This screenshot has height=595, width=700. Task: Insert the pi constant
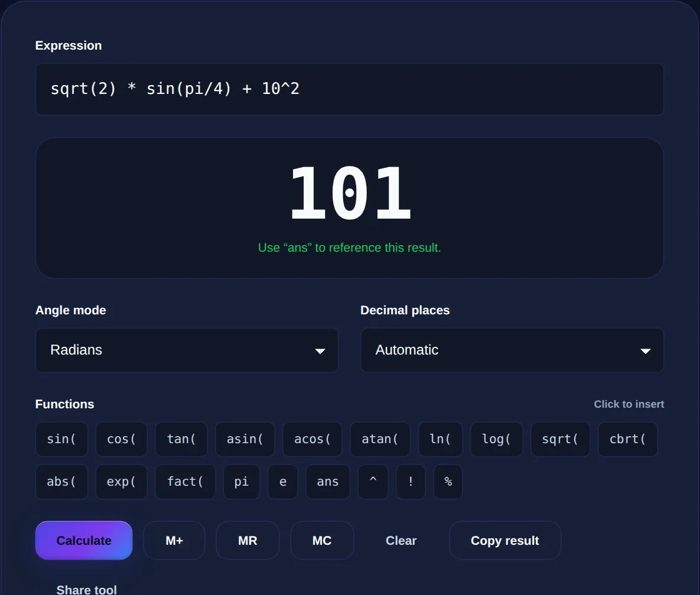(x=242, y=482)
